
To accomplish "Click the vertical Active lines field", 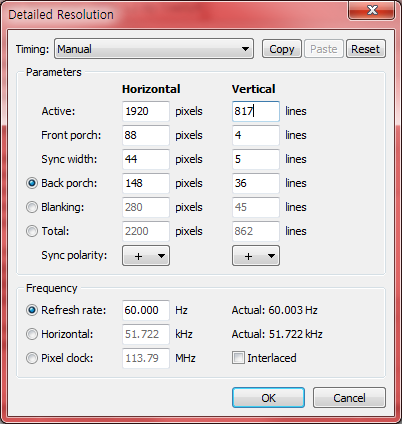I will click(x=256, y=111).
